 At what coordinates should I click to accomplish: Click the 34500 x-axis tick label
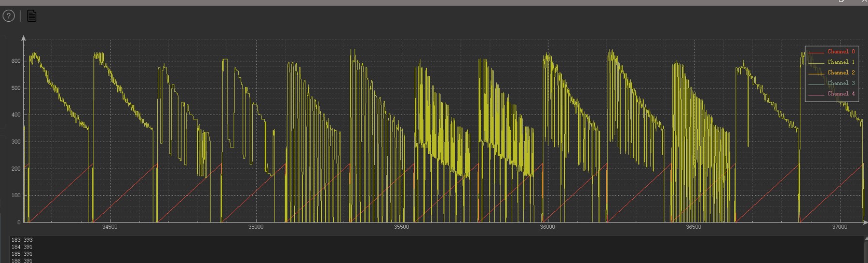point(110,227)
